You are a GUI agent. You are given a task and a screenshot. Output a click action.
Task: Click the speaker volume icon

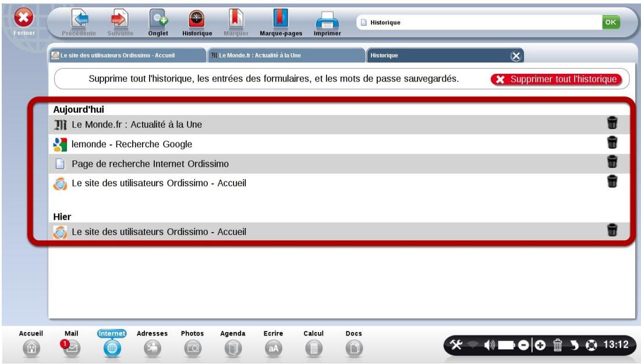(489, 345)
